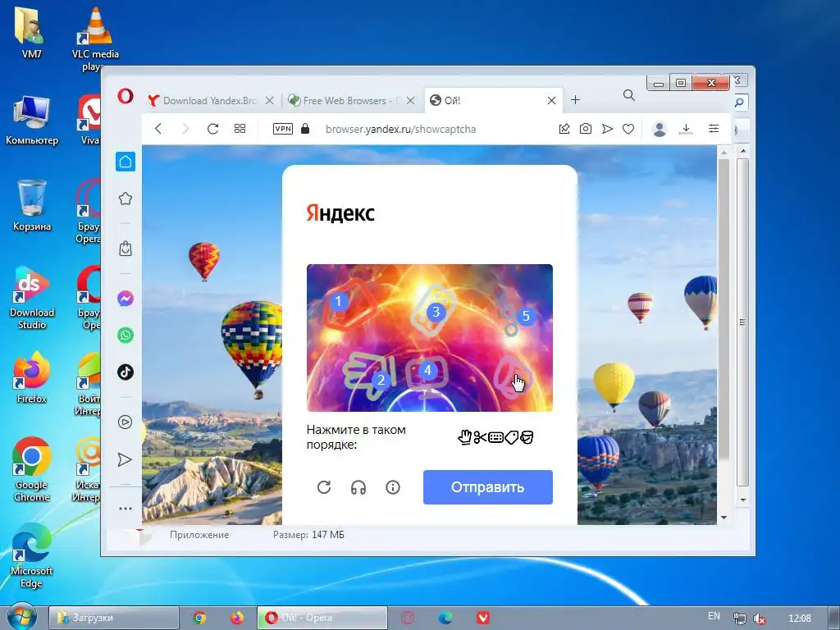The width and height of the screenshot is (840, 630).
Task: Launch Chrome from taskbar
Action: tap(199, 618)
